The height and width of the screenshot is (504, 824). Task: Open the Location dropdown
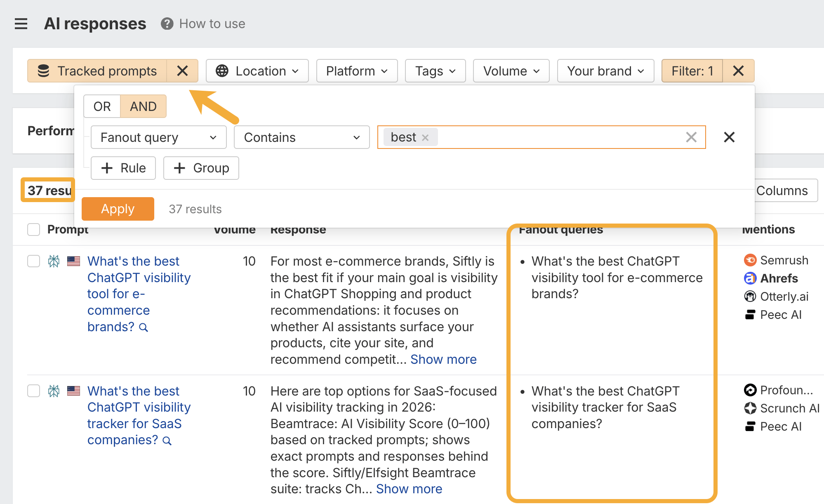[x=257, y=71]
